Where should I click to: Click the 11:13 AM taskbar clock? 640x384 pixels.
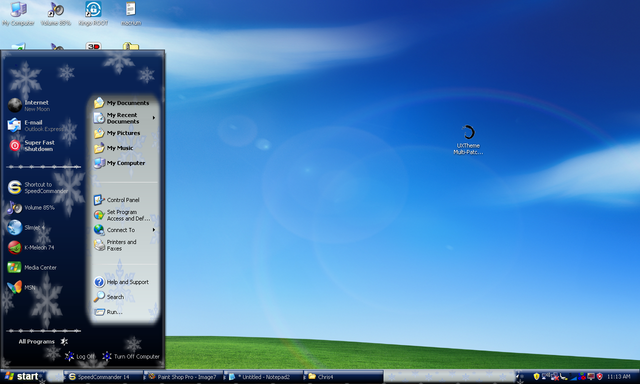618,377
